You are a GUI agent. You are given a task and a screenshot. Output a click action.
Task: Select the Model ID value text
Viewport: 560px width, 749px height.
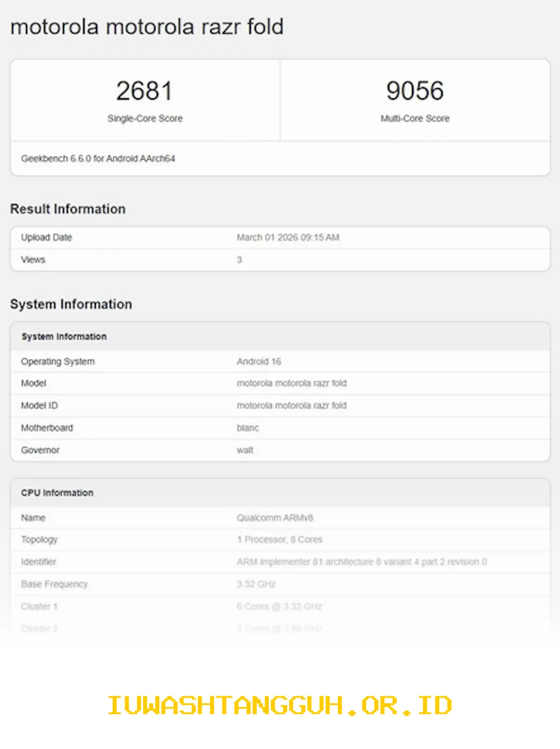(292, 406)
